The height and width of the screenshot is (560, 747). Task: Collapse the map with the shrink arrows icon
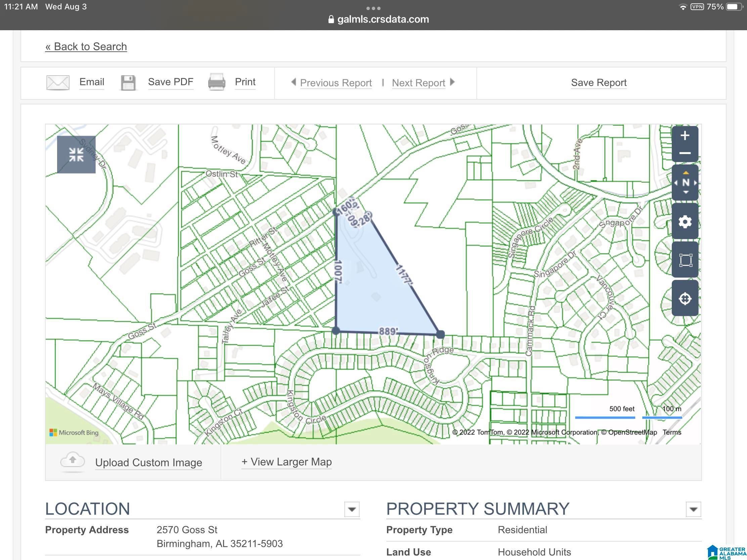[76, 154]
